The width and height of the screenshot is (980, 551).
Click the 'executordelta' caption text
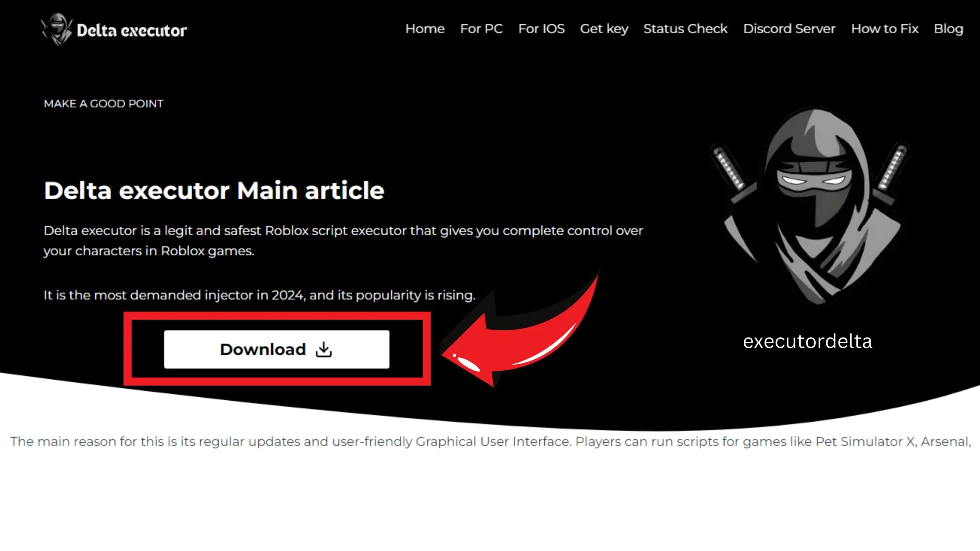tap(807, 341)
